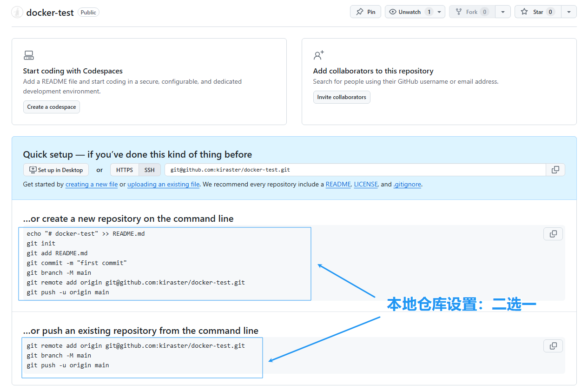Pin the docker-test repository

click(365, 12)
